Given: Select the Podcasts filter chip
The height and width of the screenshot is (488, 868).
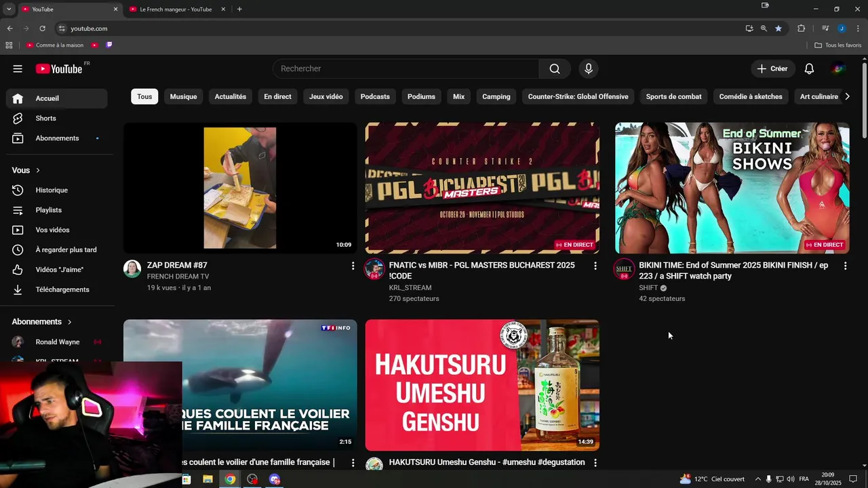Looking at the screenshot, I should point(375,97).
